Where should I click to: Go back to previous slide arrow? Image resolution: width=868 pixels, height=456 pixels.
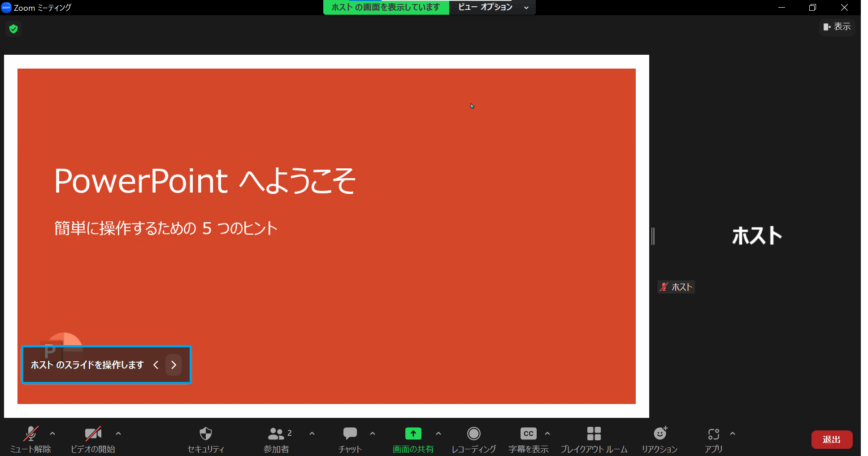156,365
